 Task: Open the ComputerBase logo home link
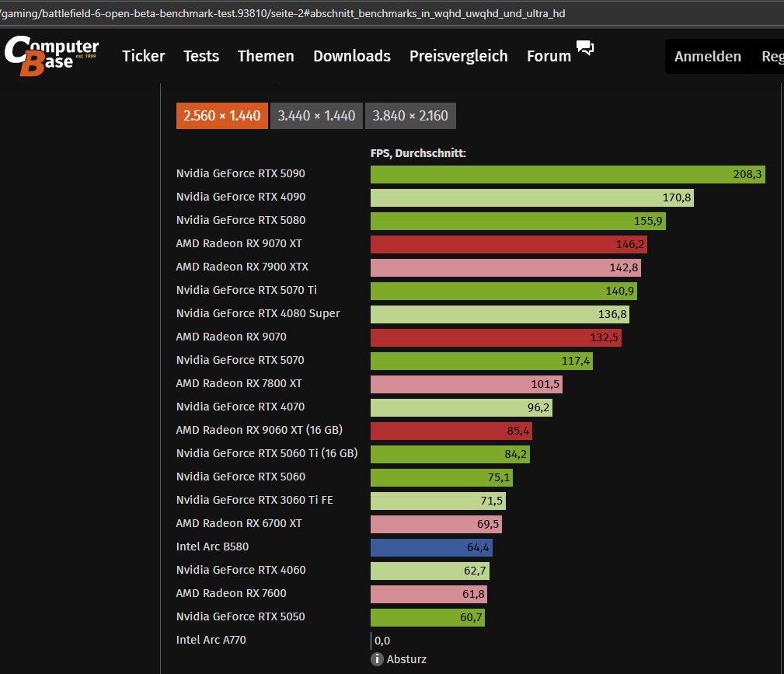pos(51,55)
